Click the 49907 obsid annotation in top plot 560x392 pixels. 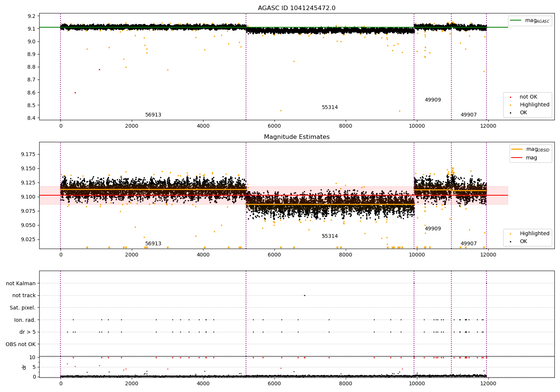click(x=469, y=115)
